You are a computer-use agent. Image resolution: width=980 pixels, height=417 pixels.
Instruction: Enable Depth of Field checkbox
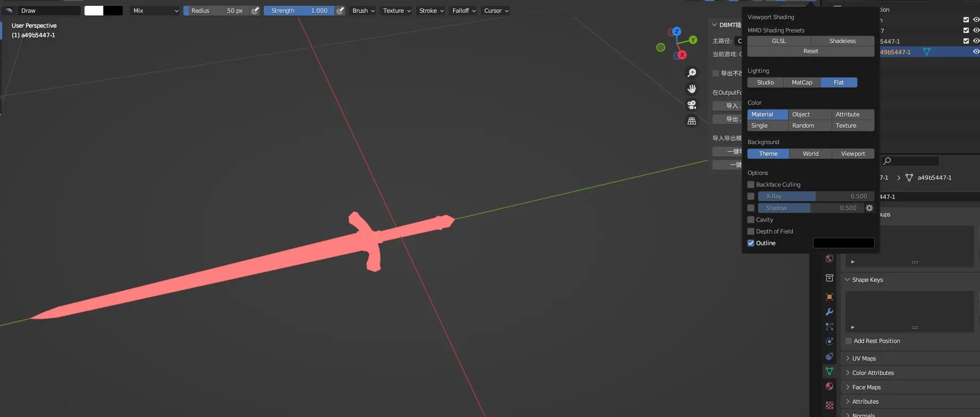[751, 231]
